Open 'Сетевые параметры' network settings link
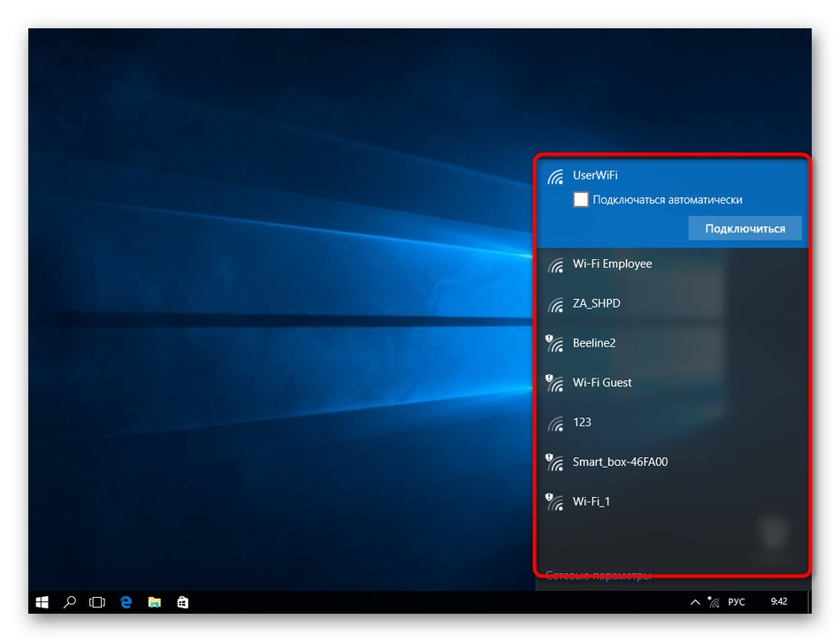The height and width of the screenshot is (642, 840). tap(598, 576)
